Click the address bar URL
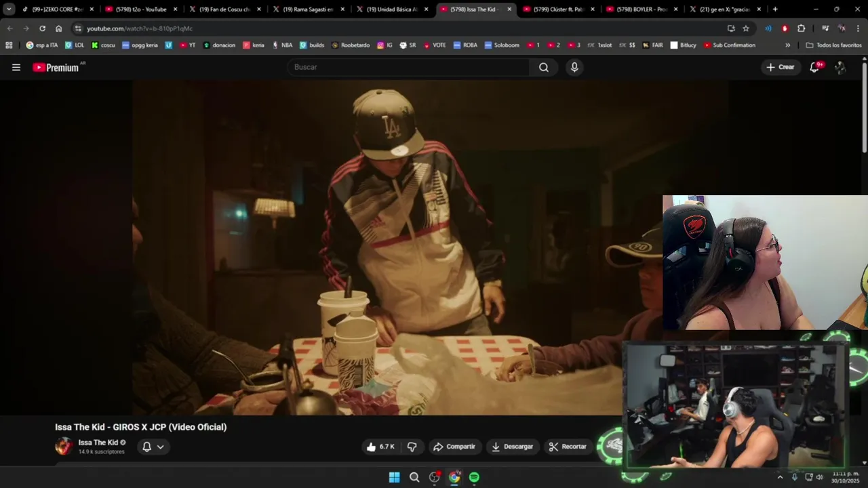This screenshot has height=488, width=868. click(140, 28)
